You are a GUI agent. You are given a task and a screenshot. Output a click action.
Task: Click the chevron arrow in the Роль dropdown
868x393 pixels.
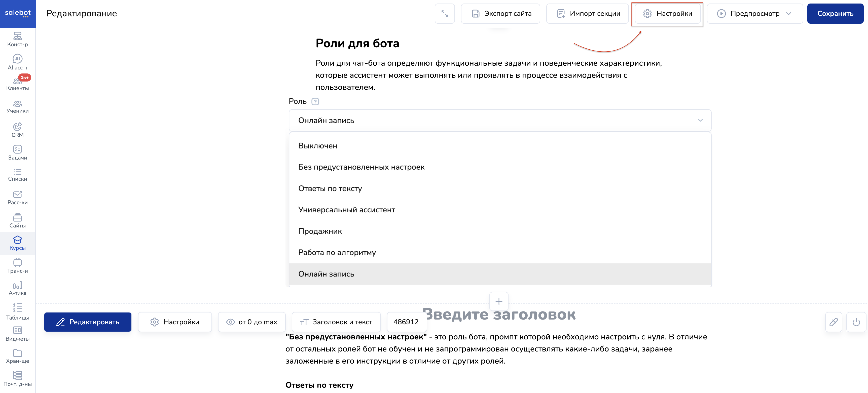pyautogui.click(x=700, y=121)
